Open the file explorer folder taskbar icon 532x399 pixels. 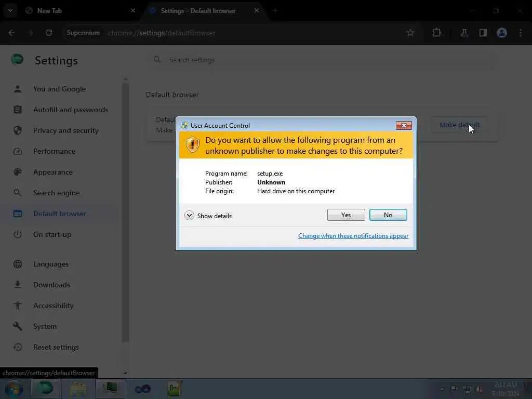coord(78,389)
